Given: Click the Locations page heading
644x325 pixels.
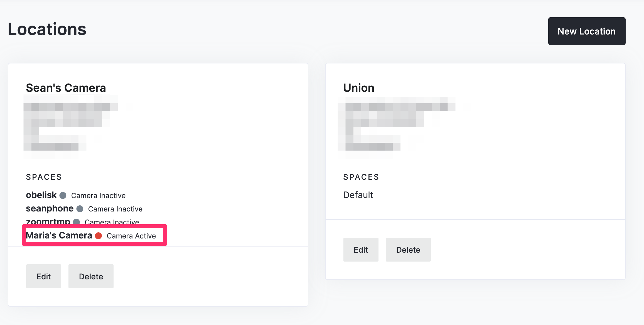Looking at the screenshot, I should (x=47, y=29).
